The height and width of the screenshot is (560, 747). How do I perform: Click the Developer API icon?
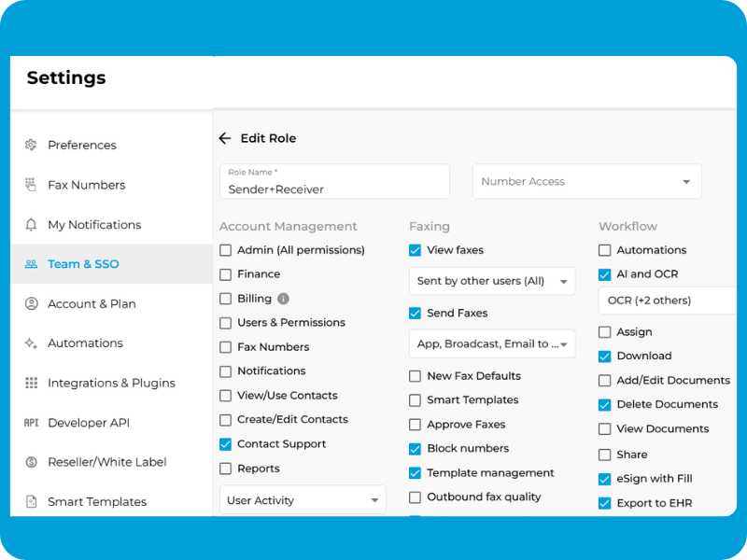pyautogui.click(x=31, y=422)
